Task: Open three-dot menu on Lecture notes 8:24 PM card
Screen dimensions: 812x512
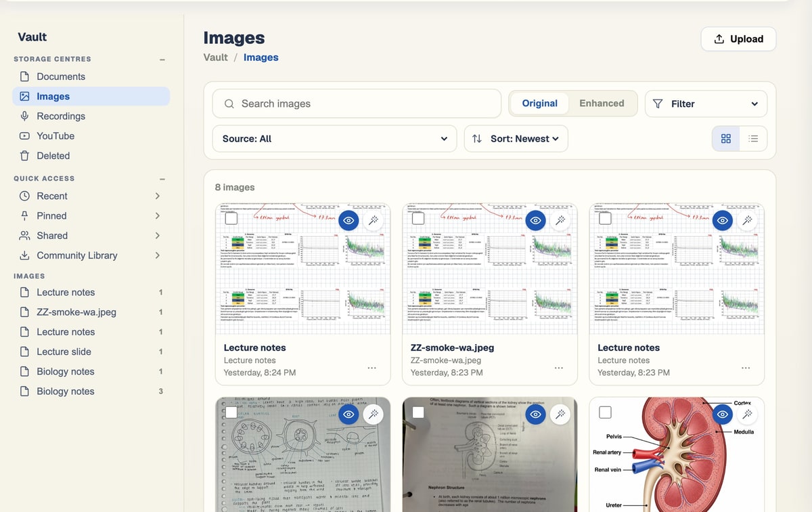Action: 371,368
